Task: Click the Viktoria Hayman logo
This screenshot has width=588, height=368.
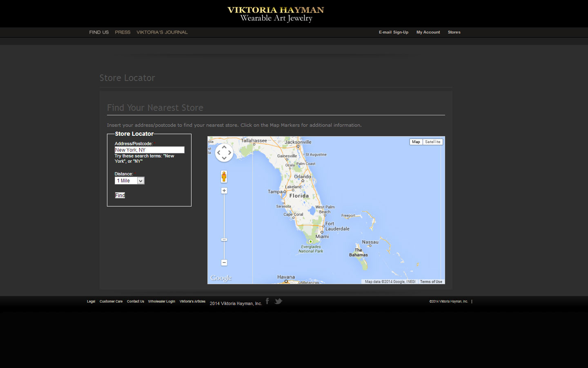Action: (x=276, y=14)
